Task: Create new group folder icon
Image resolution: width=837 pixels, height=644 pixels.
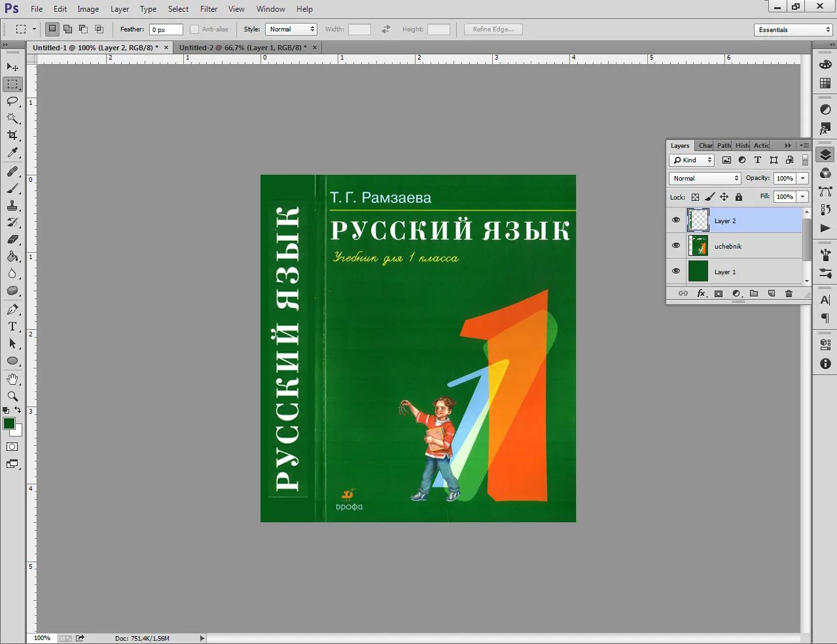Action: click(x=754, y=294)
